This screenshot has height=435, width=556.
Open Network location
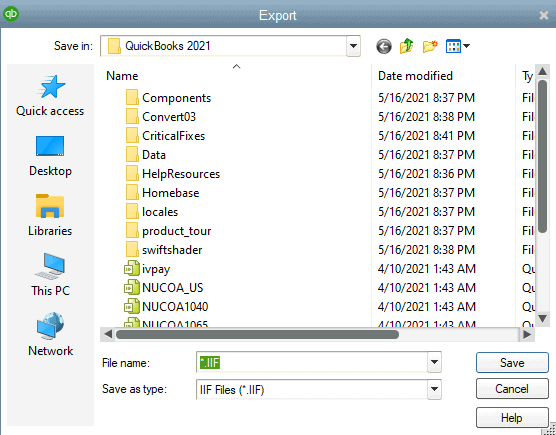point(50,335)
